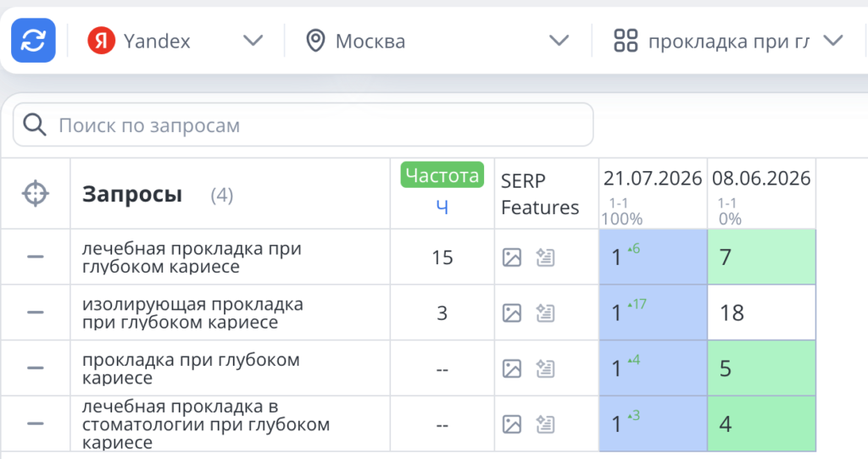Click dash marker beside изолирующая прокладка query
The image size is (868, 459).
point(36,312)
